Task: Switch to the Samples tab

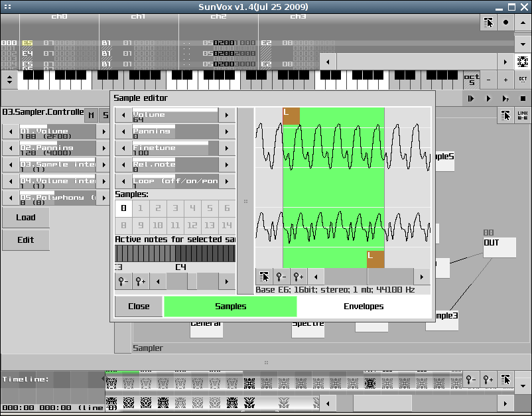Action: (x=230, y=307)
